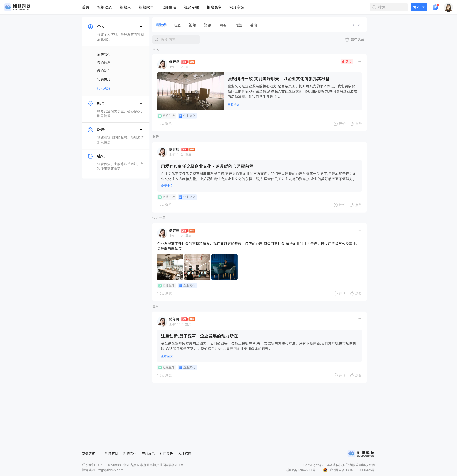Expand the 帐号 settings section

point(141,103)
